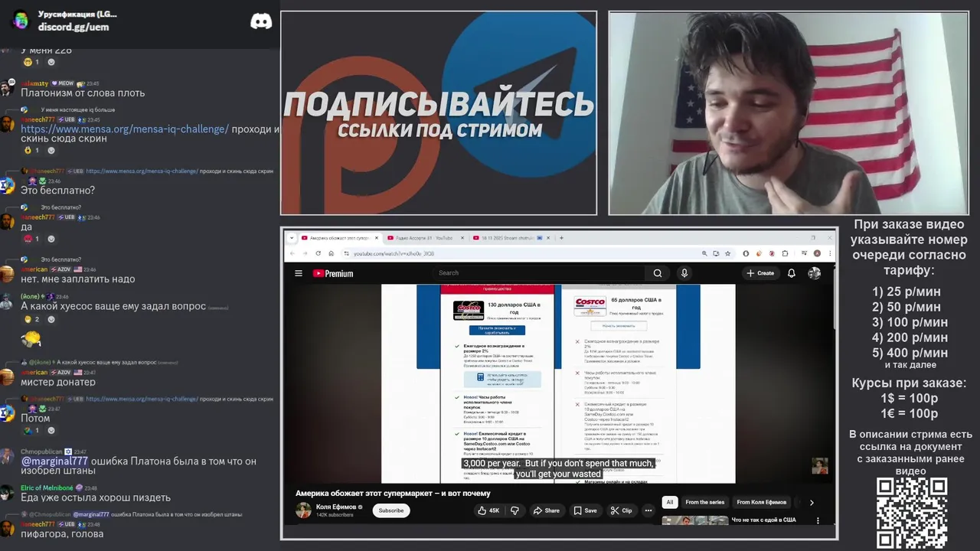
Task: Like the video with 45K thumbs-up
Action: pyautogui.click(x=488, y=510)
